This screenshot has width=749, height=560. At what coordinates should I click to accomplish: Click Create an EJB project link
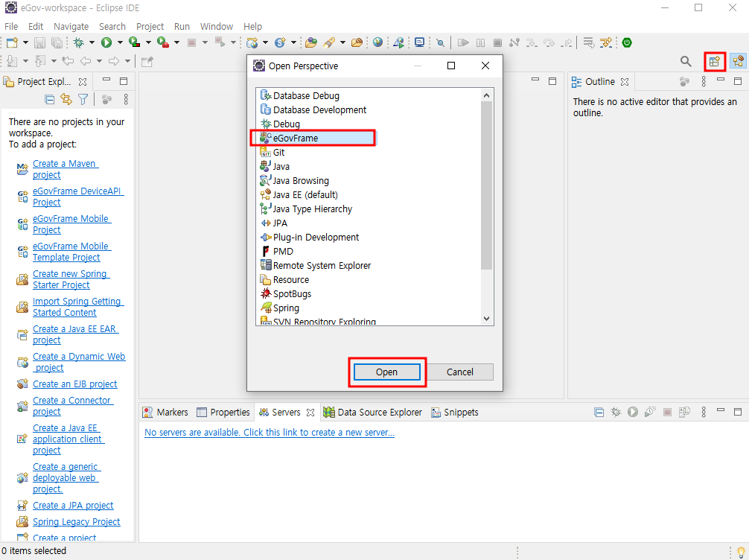75,384
